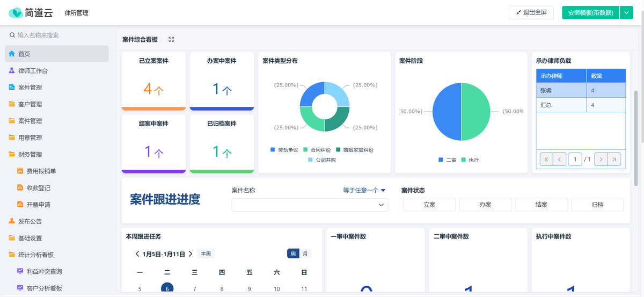Open 费用报销单 in sidebar
The height and width of the screenshot is (297, 644).
[56, 171]
